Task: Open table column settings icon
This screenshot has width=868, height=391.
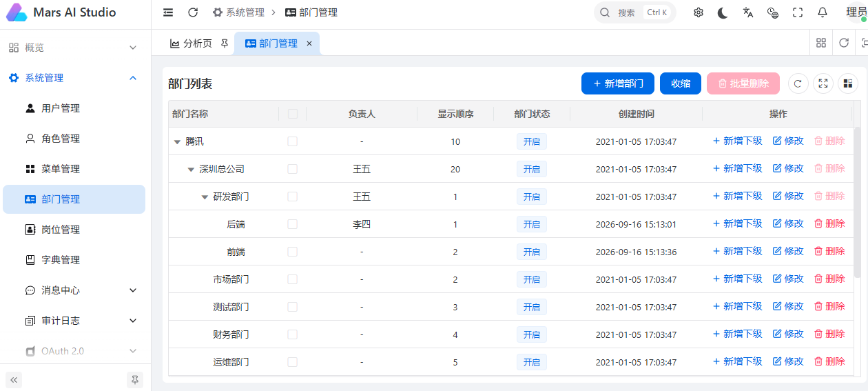Action: tap(848, 83)
